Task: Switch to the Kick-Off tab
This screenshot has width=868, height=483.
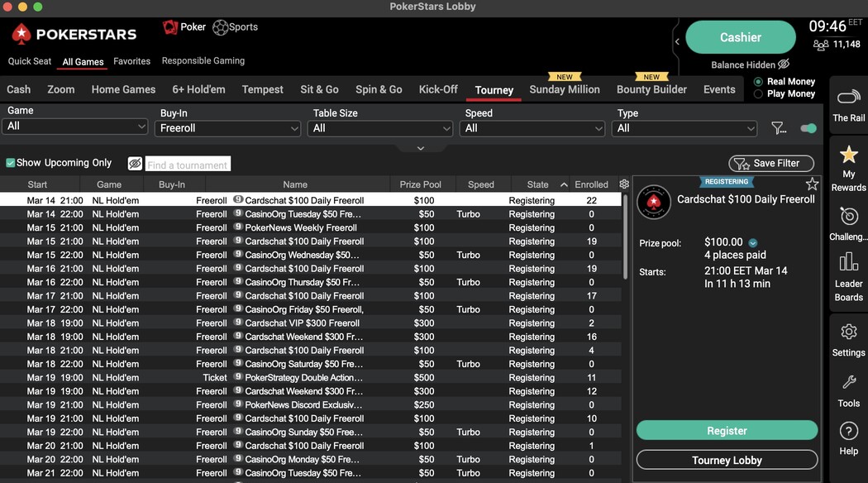Action: 438,89
